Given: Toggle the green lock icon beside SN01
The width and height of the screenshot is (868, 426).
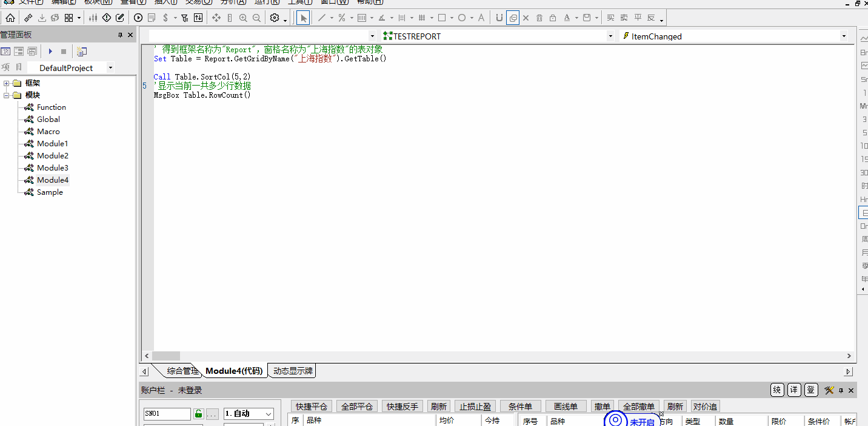Looking at the screenshot, I should (198, 414).
